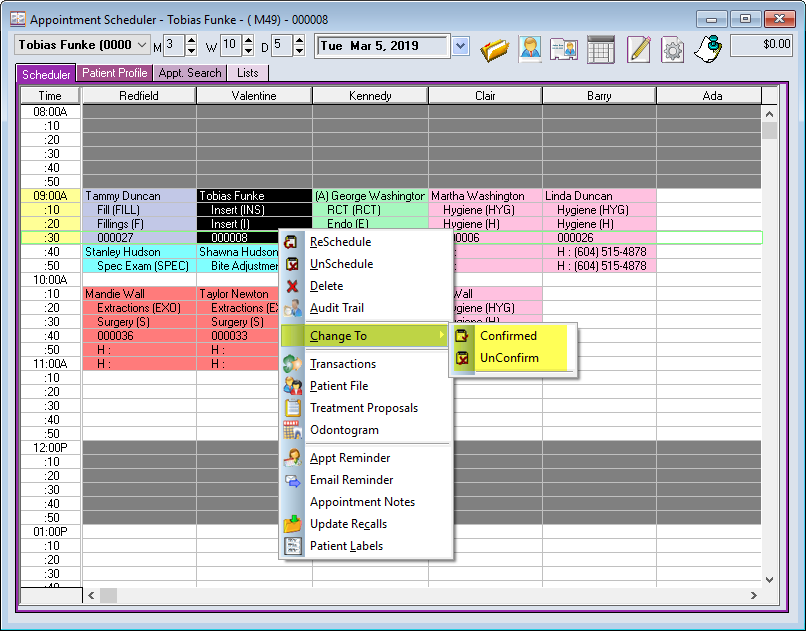This screenshot has width=806, height=631.
Task: Switch to the Patient Profile tab
Action: (x=114, y=73)
